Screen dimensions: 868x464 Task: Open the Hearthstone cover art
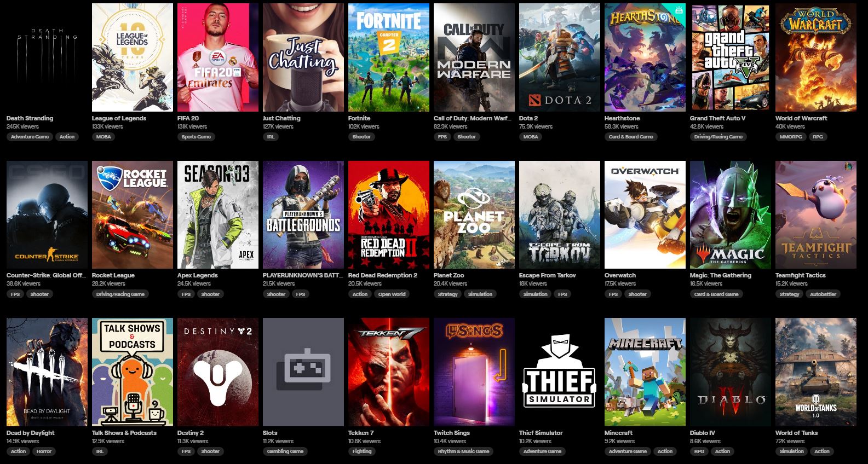(x=645, y=57)
